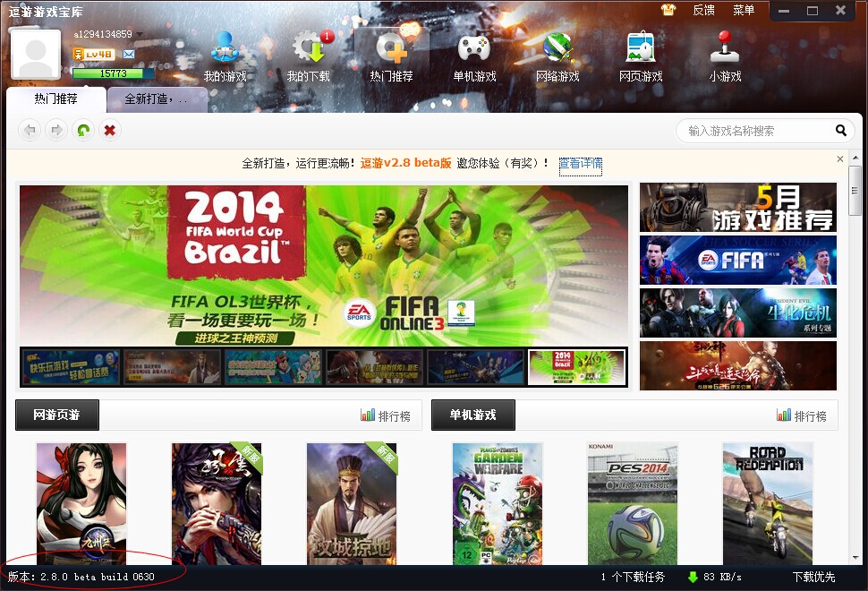This screenshot has height=591, width=868.
Task: Stop loading with the red X button
Action: [x=109, y=130]
